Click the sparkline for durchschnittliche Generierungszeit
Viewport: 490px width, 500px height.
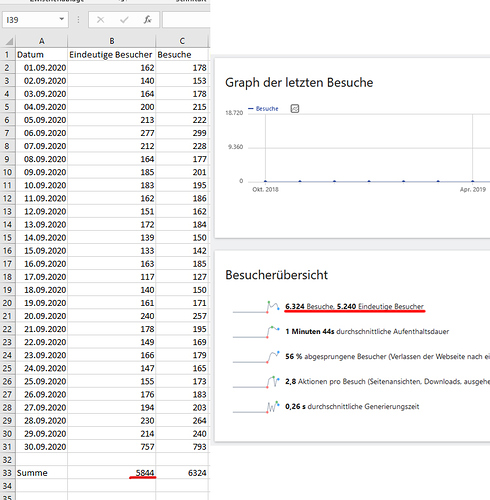point(256,407)
